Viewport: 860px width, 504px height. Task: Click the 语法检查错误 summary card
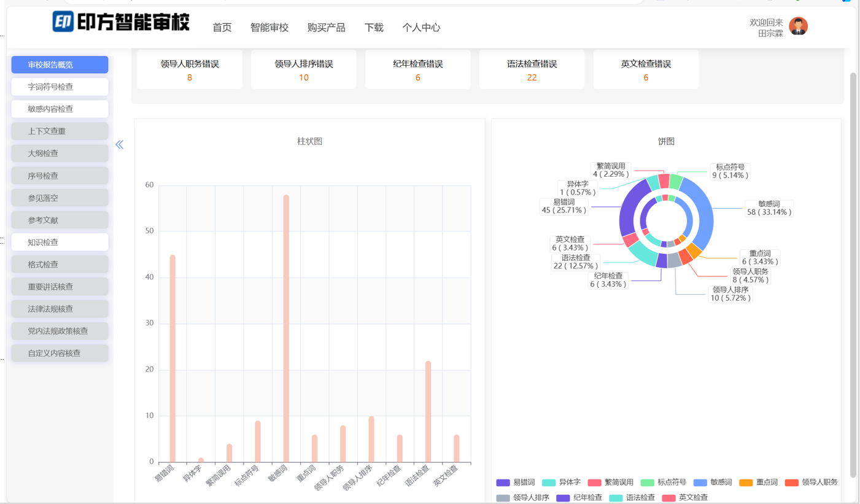[532, 69]
